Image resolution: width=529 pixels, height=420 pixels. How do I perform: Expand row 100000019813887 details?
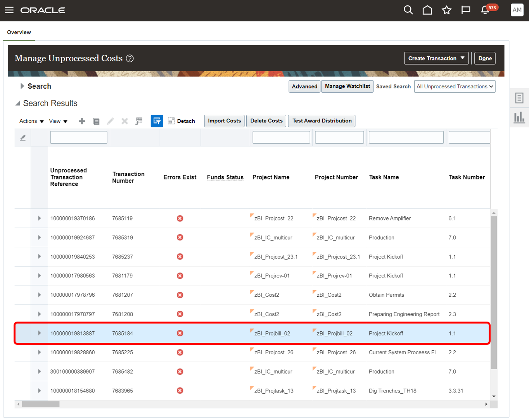tap(39, 333)
